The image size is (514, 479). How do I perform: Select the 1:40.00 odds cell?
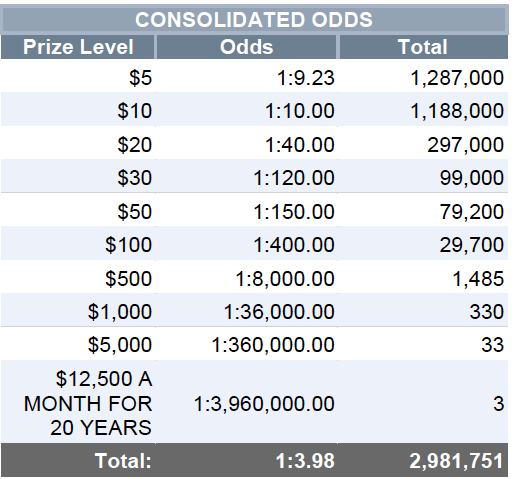click(246, 144)
